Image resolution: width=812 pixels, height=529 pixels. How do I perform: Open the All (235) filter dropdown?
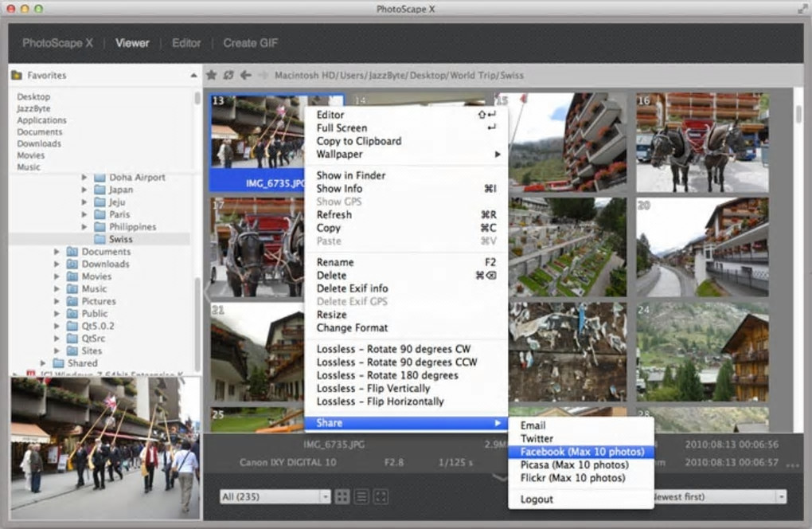275,496
